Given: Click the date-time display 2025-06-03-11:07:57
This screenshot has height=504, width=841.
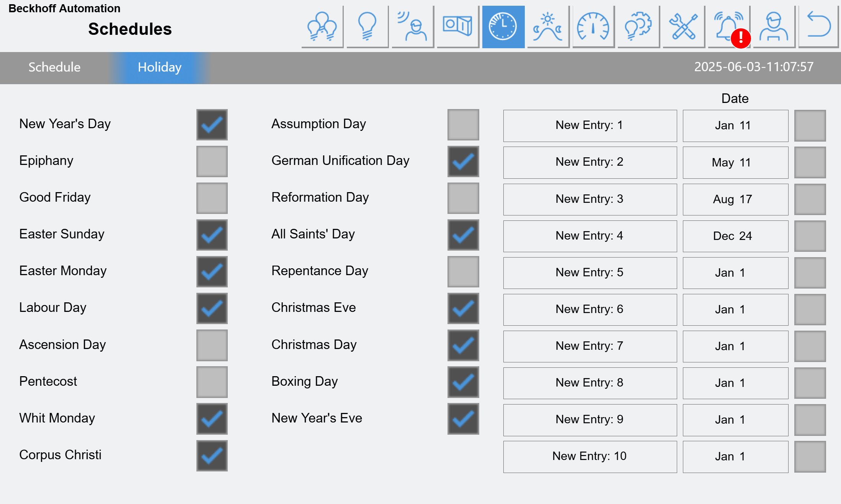Looking at the screenshot, I should pos(754,67).
